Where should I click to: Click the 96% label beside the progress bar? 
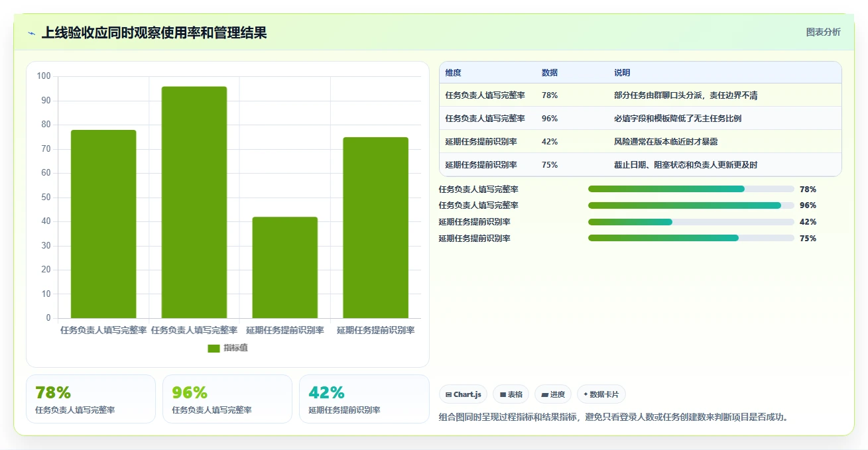808,205
